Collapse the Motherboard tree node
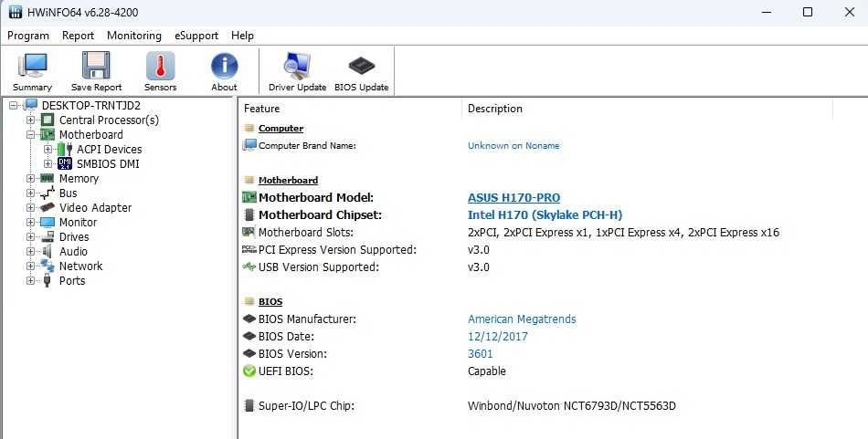The width and height of the screenshot is (868, 439). tap(30, 134)
